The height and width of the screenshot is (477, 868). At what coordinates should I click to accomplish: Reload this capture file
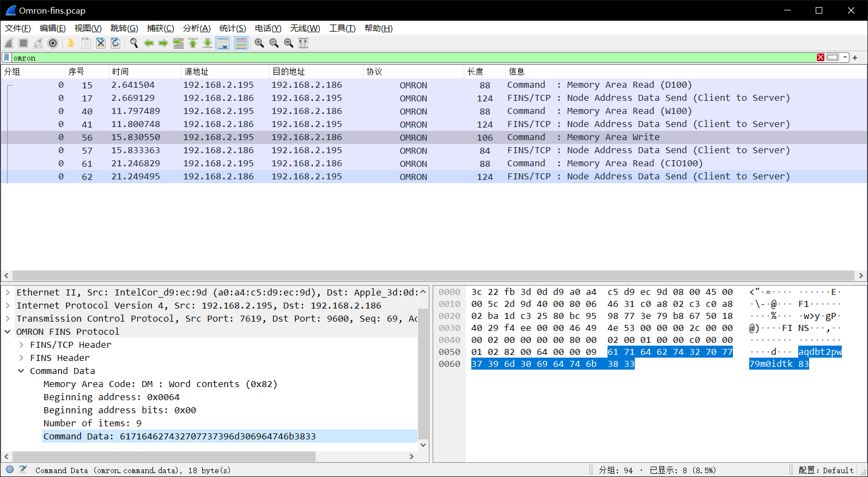[x=115, y=43]
